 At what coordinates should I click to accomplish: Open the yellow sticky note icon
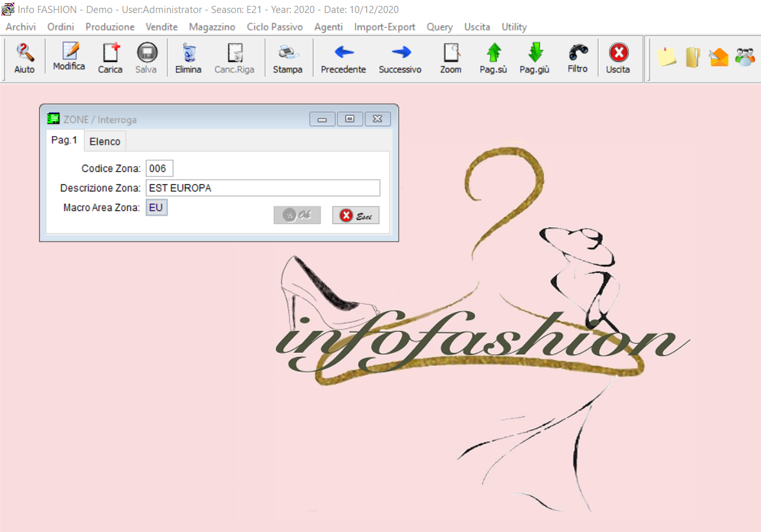pyautogui.click(x=666, y=57)
